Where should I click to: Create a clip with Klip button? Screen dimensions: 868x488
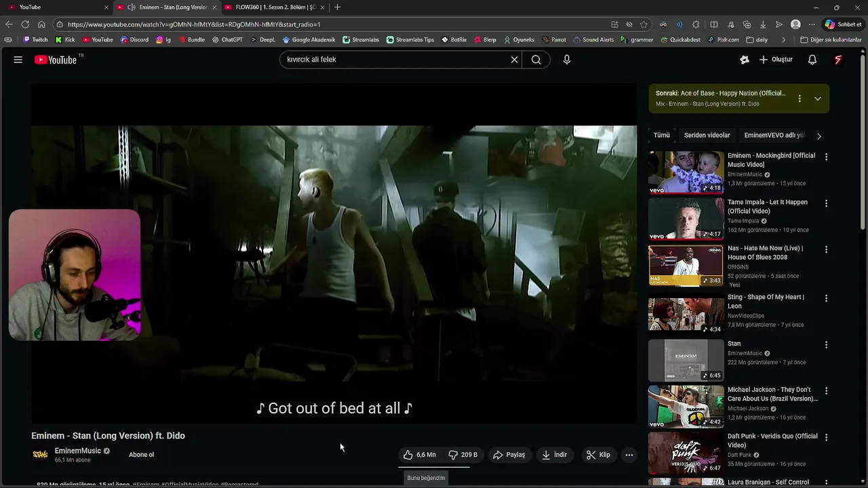click(598, 455)
